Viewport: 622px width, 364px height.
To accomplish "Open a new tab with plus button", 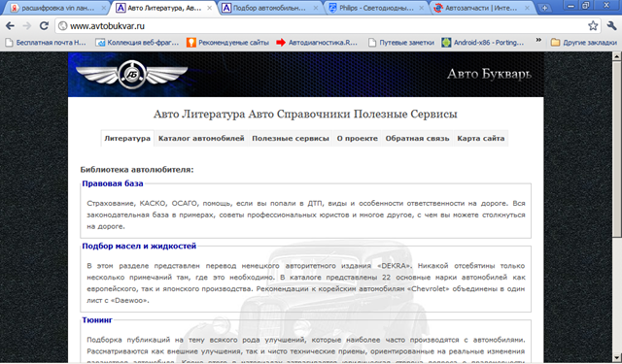I will click(x=544, y=8).
